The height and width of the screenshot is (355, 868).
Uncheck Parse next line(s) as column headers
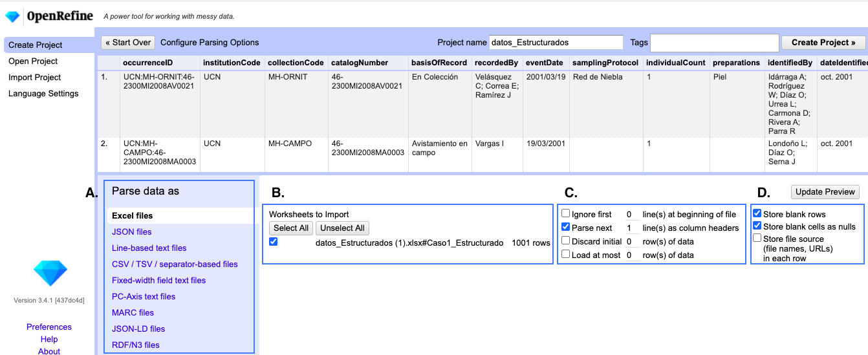coord(566,227)
